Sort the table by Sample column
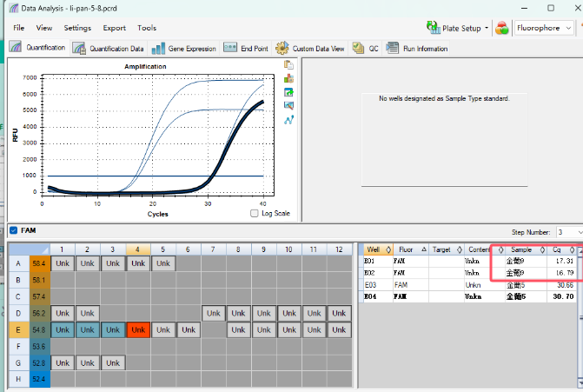Screen dimensions: 583x392 click(526, 249)
